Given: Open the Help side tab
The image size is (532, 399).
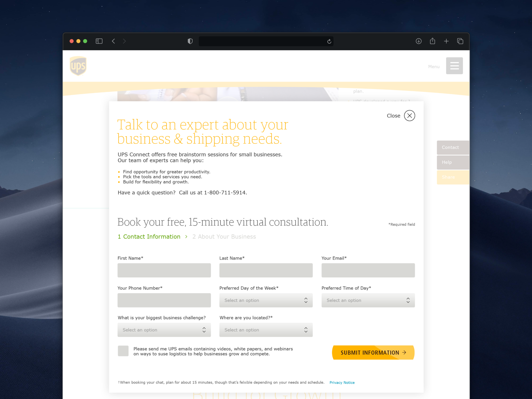Looking at the screenshot, I should click(x=453, y=162).
